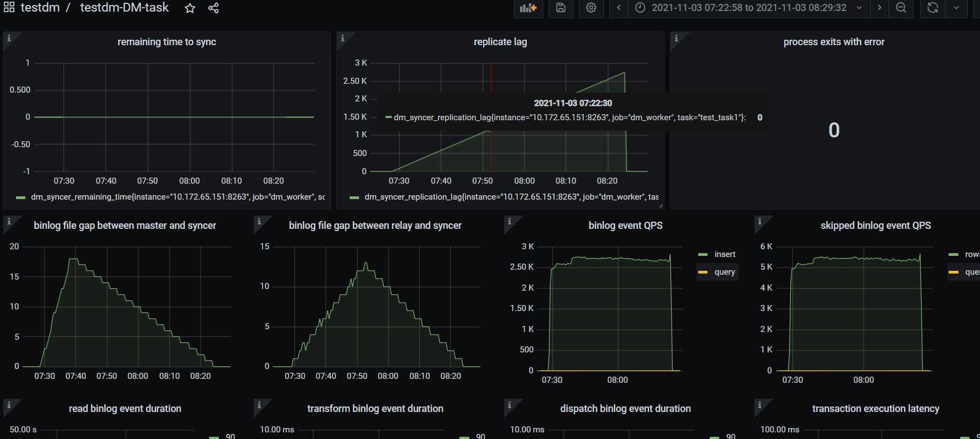The height and width of the screenshot is (439, 980).
Task: Click the add panel icon
Action: pos(528,8)
